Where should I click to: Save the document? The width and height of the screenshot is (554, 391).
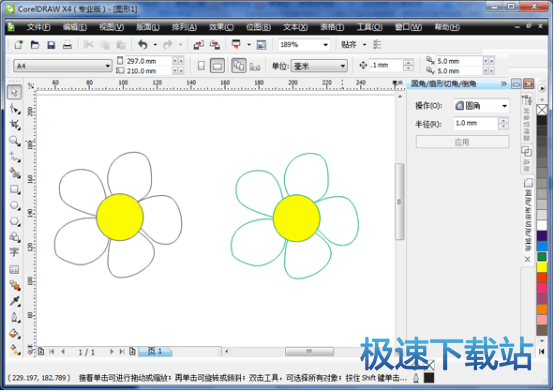[51, 45]
